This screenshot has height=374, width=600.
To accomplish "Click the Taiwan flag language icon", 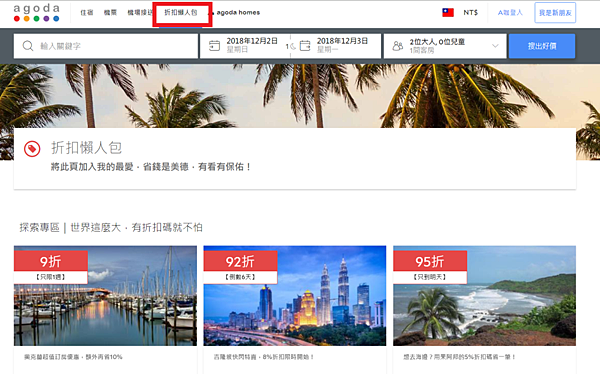I will [448, 13].
